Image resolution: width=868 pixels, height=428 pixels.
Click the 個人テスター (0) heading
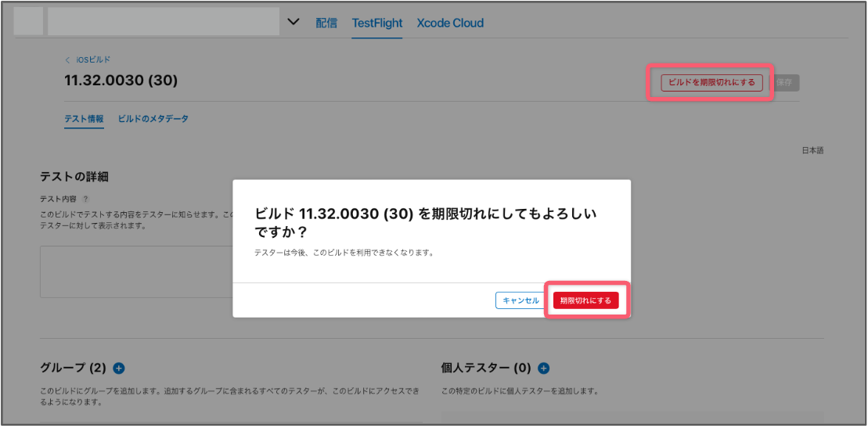[x=486, y=368]
